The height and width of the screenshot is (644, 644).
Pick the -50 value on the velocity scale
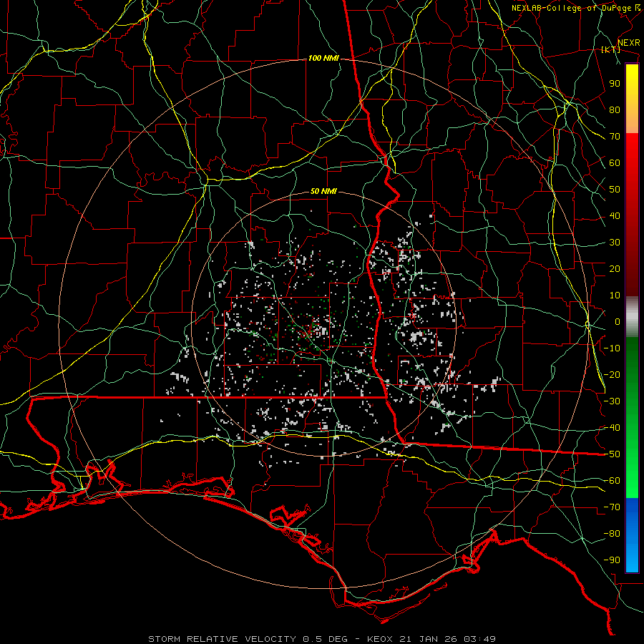pyautogui.click(x=612, y=454)
